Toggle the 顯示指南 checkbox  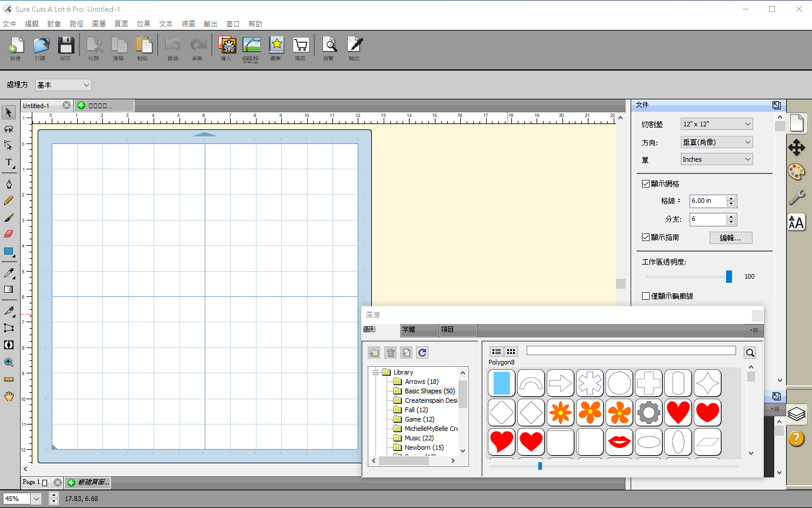[645, 238]
